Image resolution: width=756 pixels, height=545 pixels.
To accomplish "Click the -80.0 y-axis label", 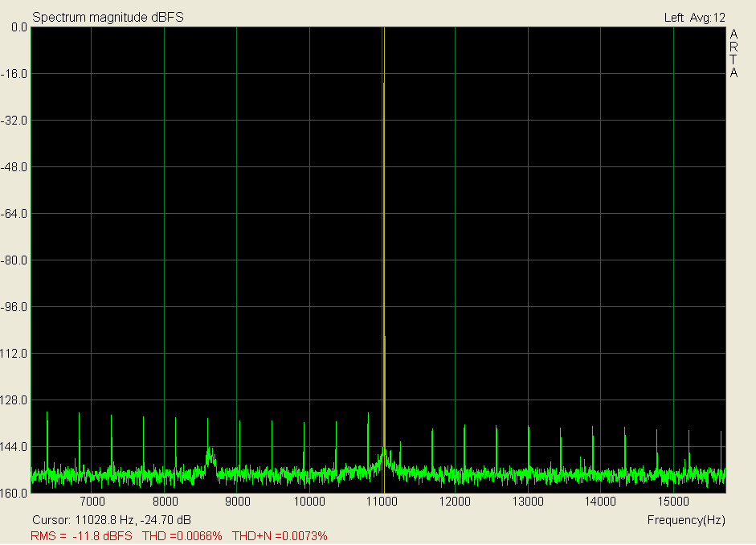I will (x=14, y=260).
